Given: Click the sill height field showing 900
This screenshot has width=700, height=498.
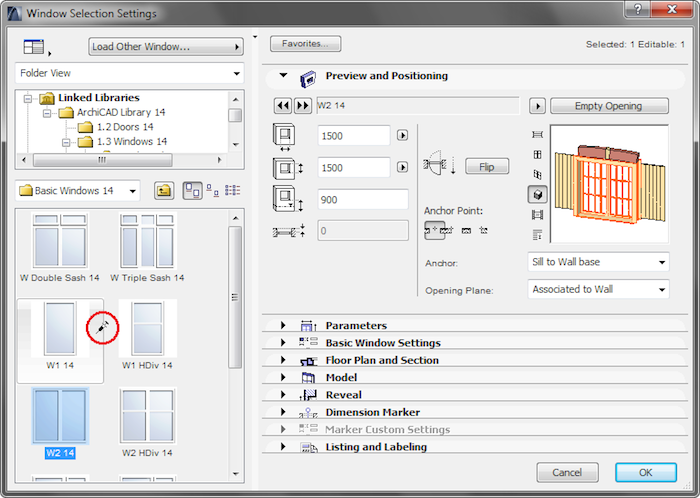Looking at the screenshot, I should [363, 199].
